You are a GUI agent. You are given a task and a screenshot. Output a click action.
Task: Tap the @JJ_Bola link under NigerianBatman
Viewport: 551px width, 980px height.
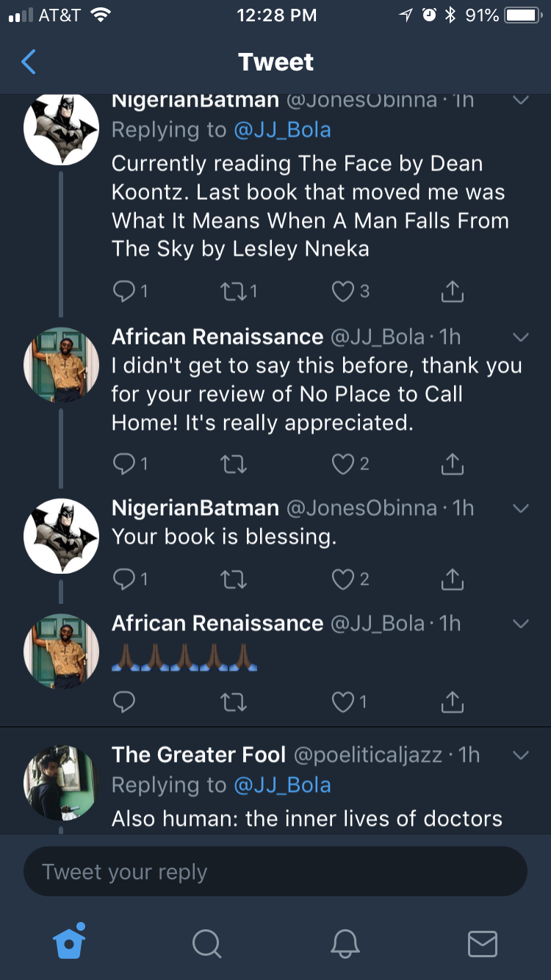pyautogui.click(x=282, y=130)
